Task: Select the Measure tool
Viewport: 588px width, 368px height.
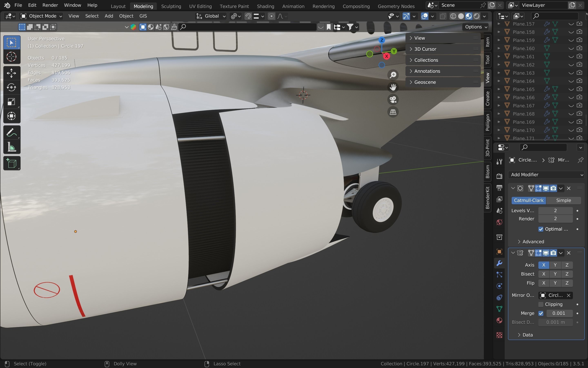Action: point(12,147)
